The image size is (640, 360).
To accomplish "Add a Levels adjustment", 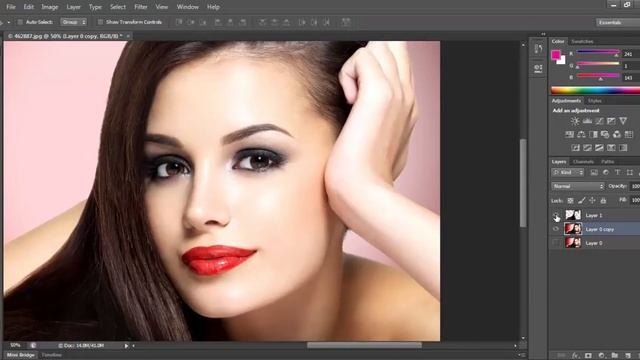I will [587, 121].
